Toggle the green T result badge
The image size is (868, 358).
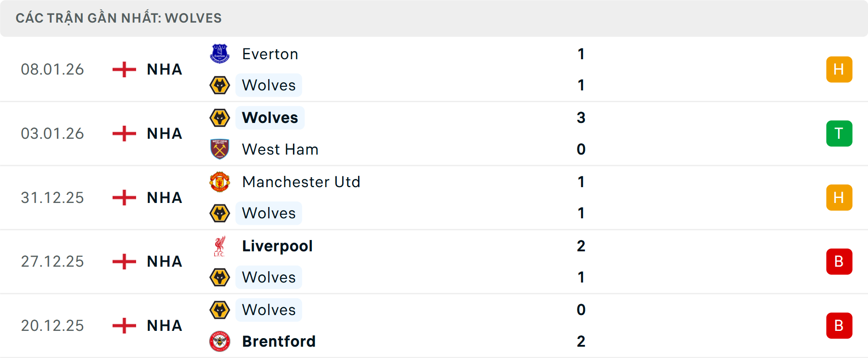839,133
